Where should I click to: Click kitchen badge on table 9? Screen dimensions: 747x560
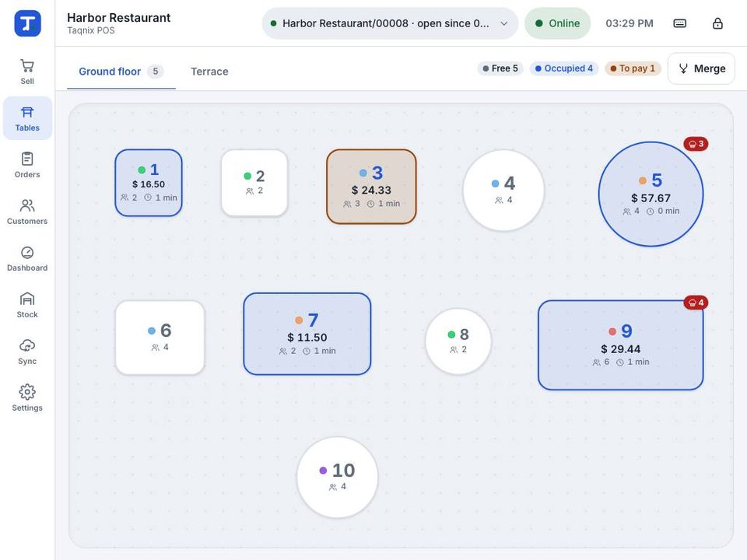[696, 303]
